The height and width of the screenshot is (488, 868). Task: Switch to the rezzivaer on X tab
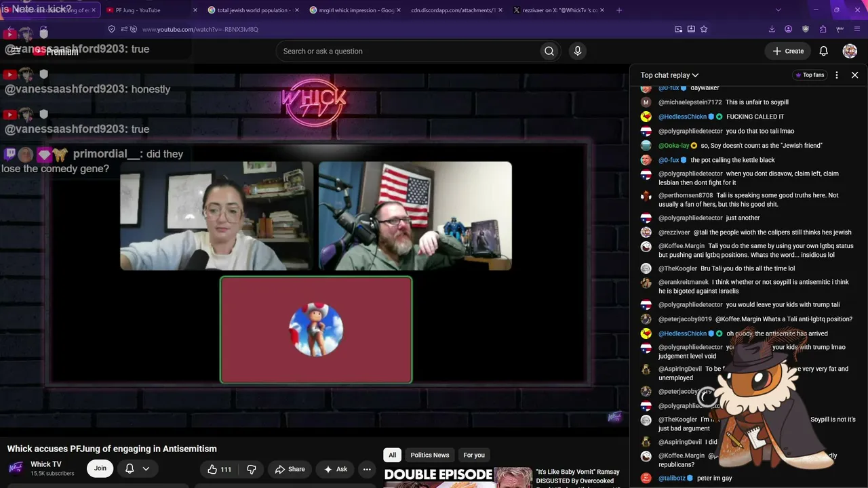[559, 10]
